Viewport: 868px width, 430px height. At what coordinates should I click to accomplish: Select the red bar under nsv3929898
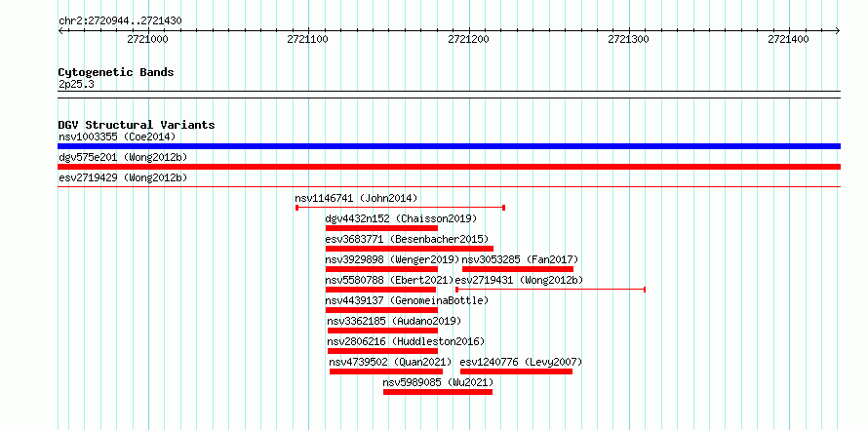coord(381,269)
